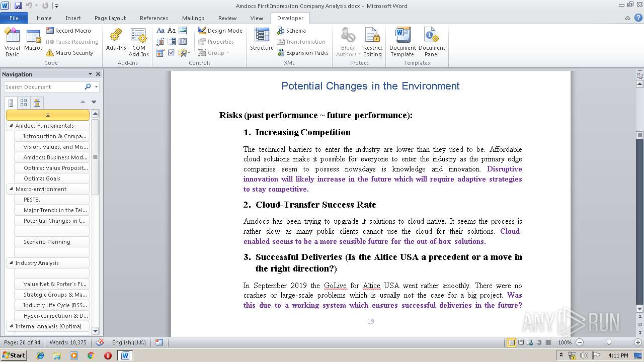The width and height of the screenshot is (644, 362).
Task: Click spelling and grammar check icon
Action: [x=100, y=342]
